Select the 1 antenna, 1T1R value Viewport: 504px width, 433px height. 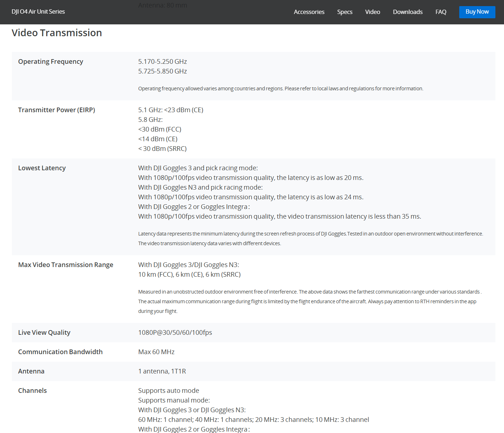[162, 371]
